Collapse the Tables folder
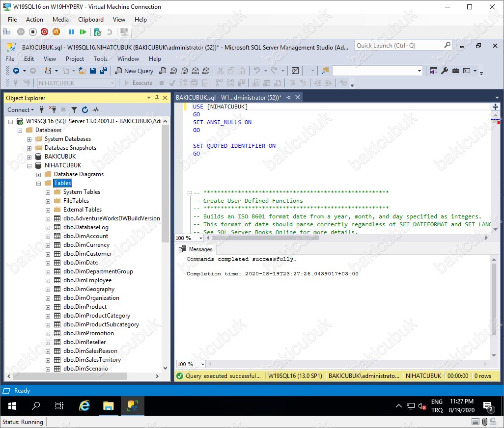 point(39,184)
